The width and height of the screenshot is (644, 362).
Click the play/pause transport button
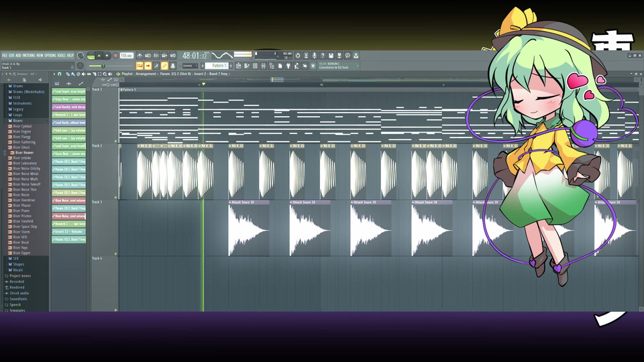coord(99,56)
